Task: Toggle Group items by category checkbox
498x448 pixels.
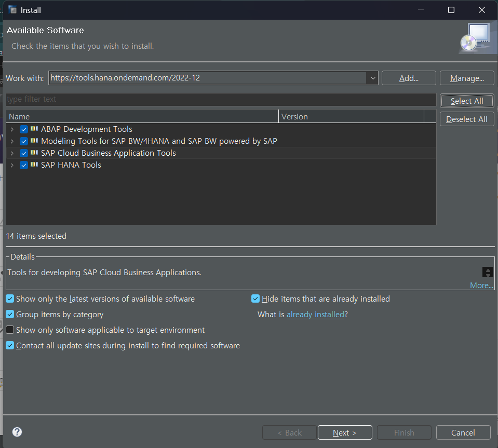Action: [x=10, y=315]
